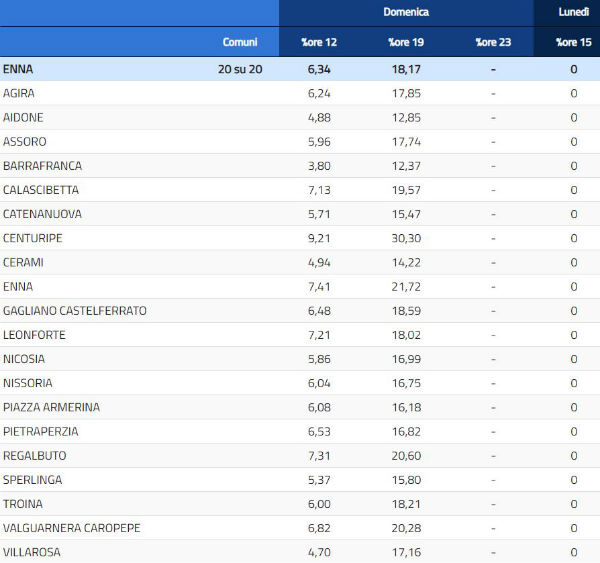Image resolution: width=600 pixels, height=563 pixels.
Task: Click AGIRA's 6,24 value
Action: (319, 93)
